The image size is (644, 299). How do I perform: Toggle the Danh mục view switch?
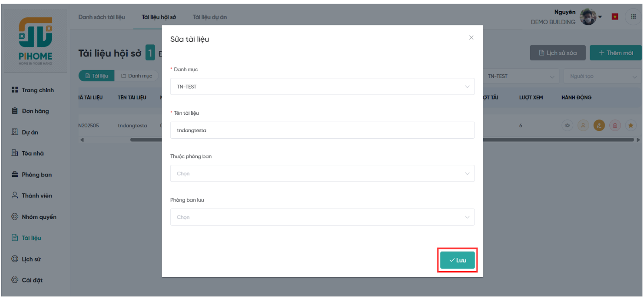tap(136, 76)
